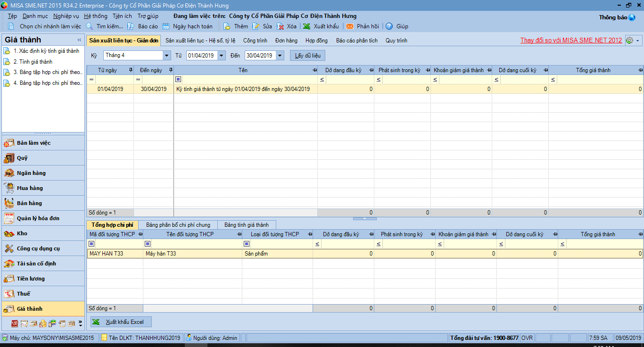Click the Tên filter input field in upper grid
The image size is (644, 347).
[249, 79]
